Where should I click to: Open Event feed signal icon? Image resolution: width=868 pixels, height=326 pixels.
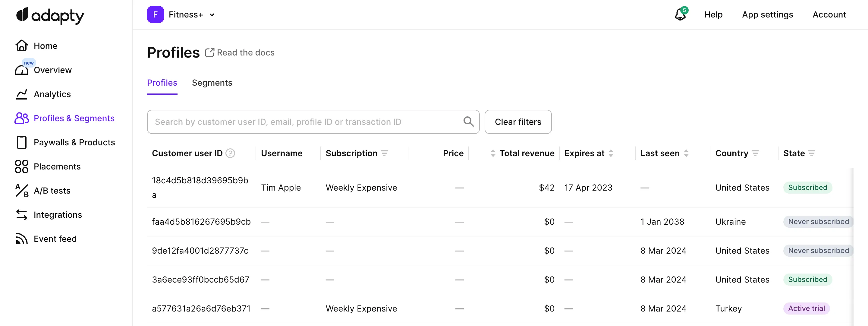coord(22,239)
